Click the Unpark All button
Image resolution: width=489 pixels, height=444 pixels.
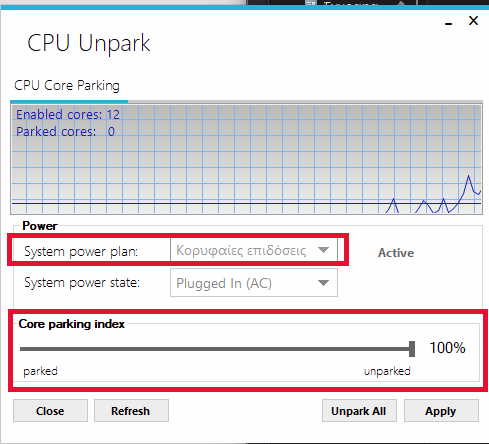(x=359, y=411)
